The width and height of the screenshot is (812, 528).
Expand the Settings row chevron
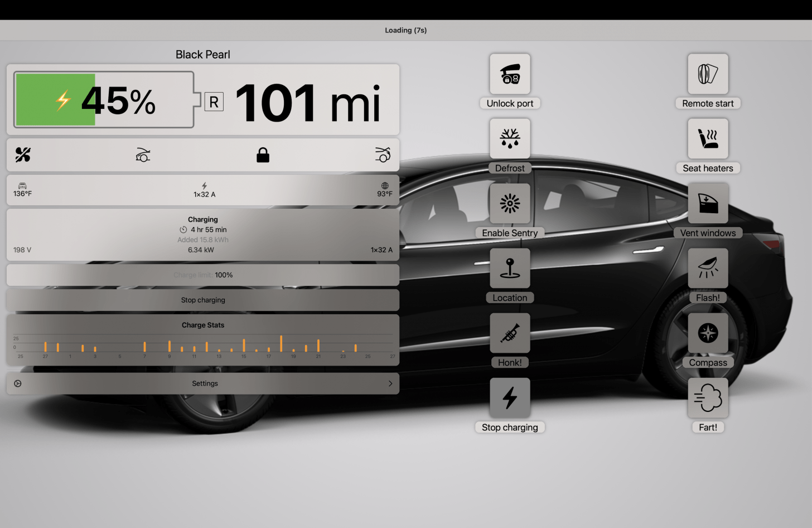[x=390, y=383]
